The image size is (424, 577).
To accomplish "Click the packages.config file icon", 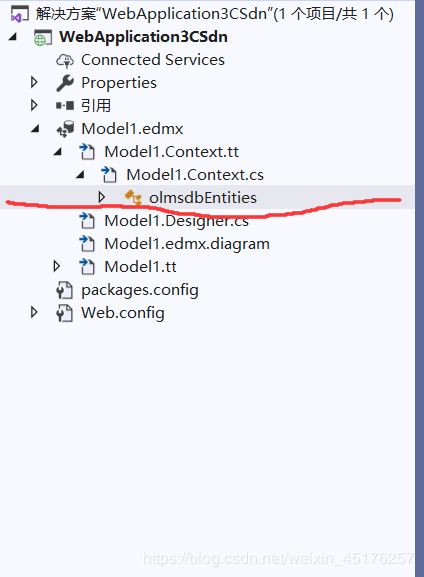I will pos(64,290).
